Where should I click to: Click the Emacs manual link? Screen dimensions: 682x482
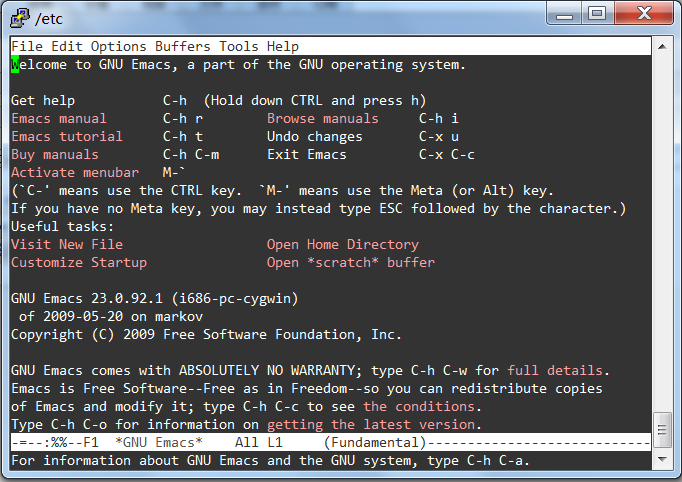[59, 118]
